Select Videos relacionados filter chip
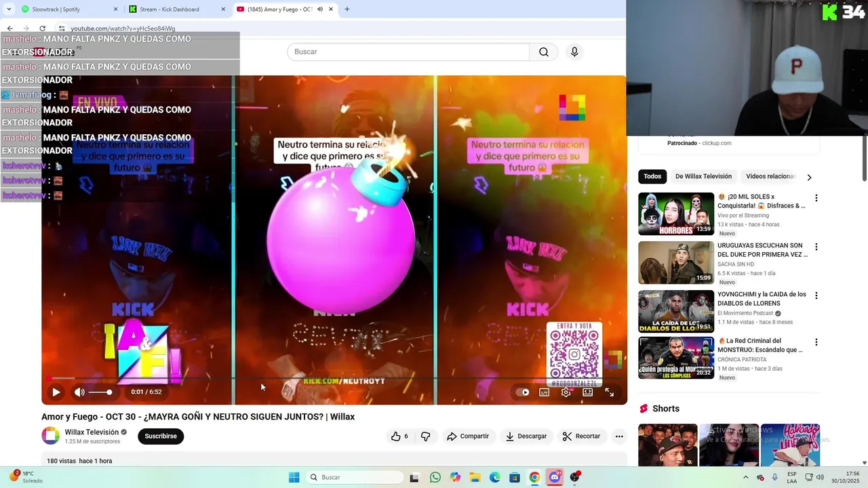This screenshot has width=868, height=488. pos(770,176)
